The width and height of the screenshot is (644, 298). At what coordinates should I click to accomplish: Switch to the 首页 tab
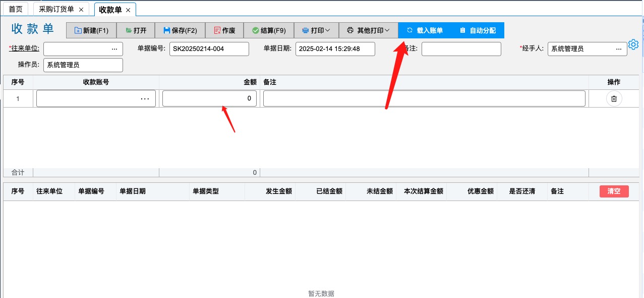tap(16, 9)
